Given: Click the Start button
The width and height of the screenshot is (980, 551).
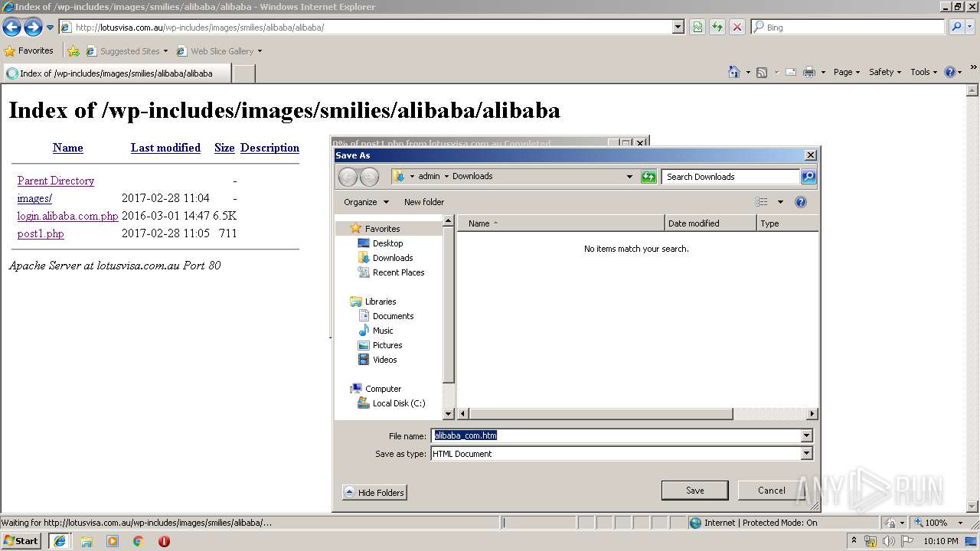Looking at the screenshot, I should point(21,541).
